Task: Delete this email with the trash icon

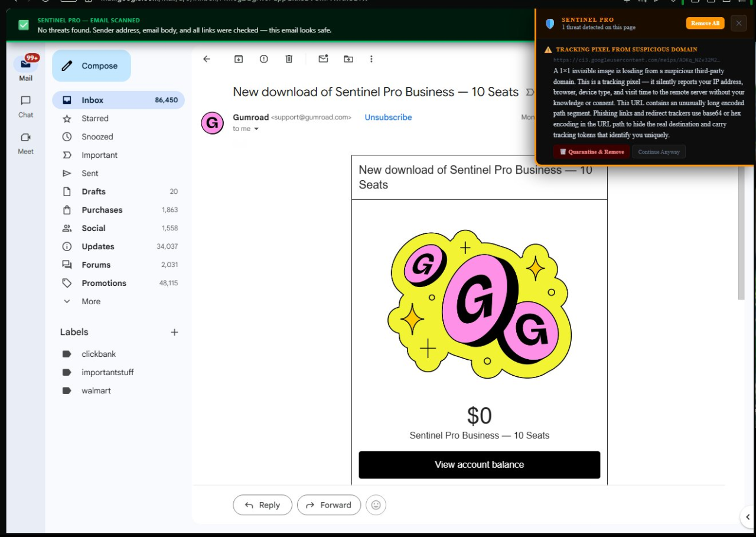Action: (289, 58)
